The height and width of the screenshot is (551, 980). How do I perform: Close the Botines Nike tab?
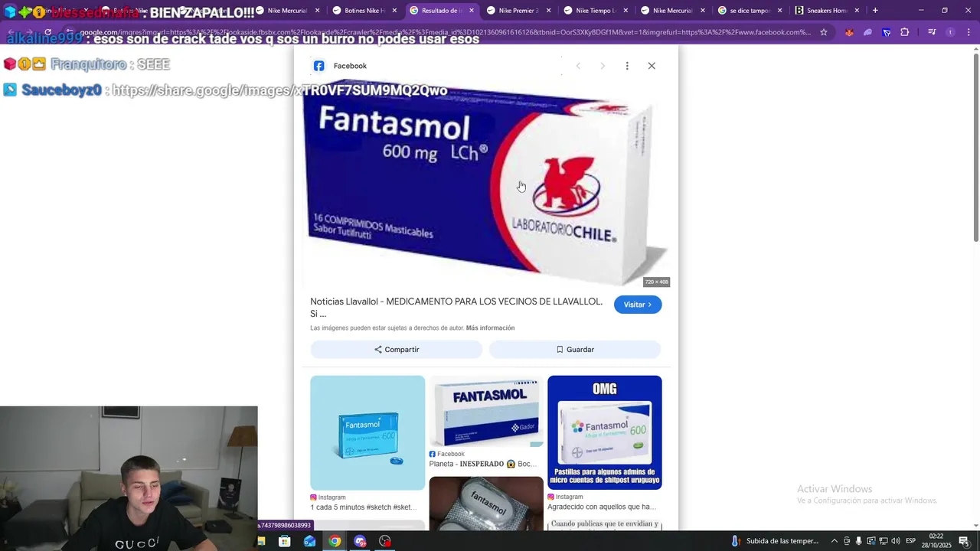click(x=394, y=11)
